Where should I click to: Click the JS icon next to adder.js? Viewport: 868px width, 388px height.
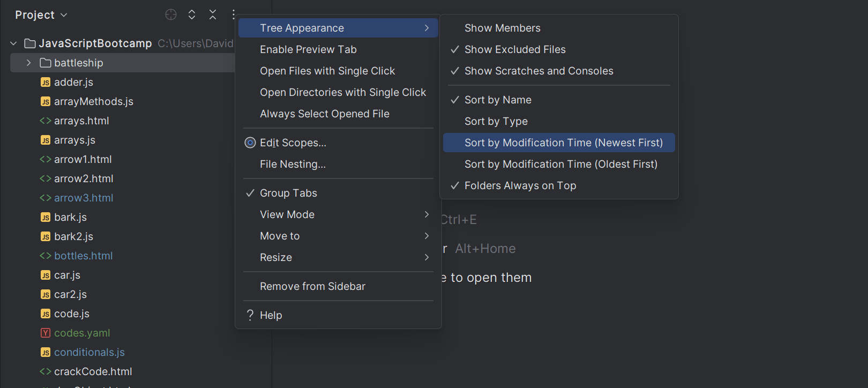(x=46, y=82)
